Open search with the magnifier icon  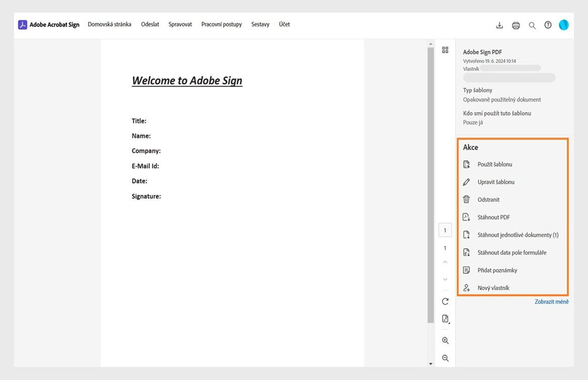[532, 26]
